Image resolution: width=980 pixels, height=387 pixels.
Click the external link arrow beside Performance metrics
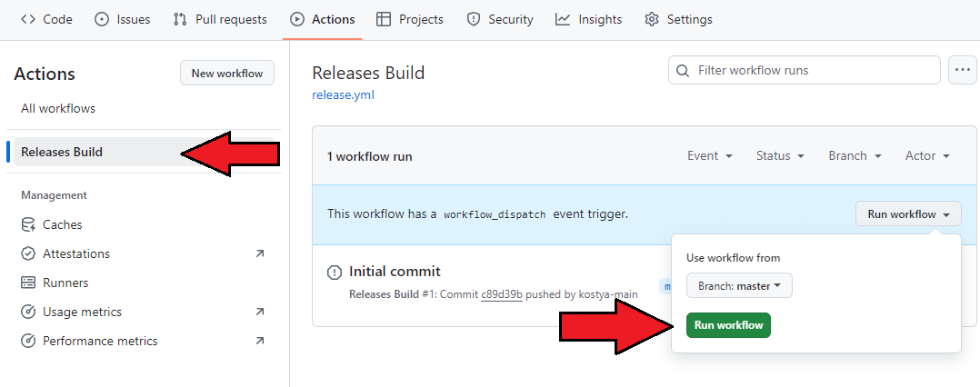point(260,341)
